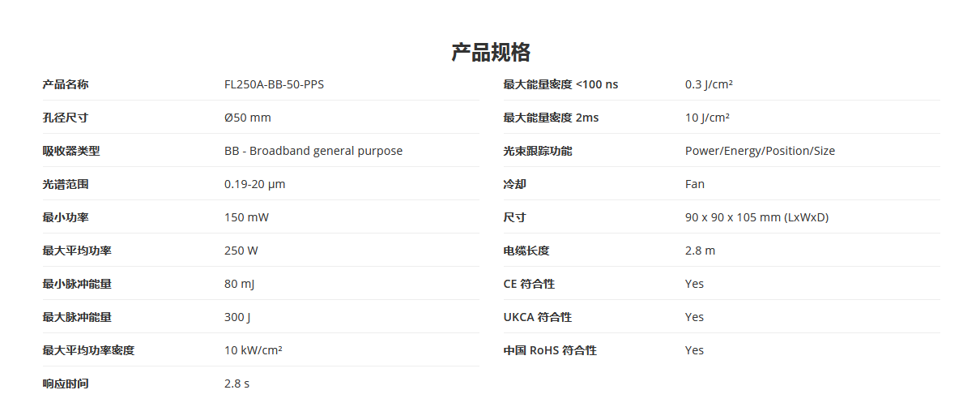The width and height of the screenshot is (980, 420).
Task: Click the energy density value 0.3 J/cm²
Action: [x=709, y=84]
